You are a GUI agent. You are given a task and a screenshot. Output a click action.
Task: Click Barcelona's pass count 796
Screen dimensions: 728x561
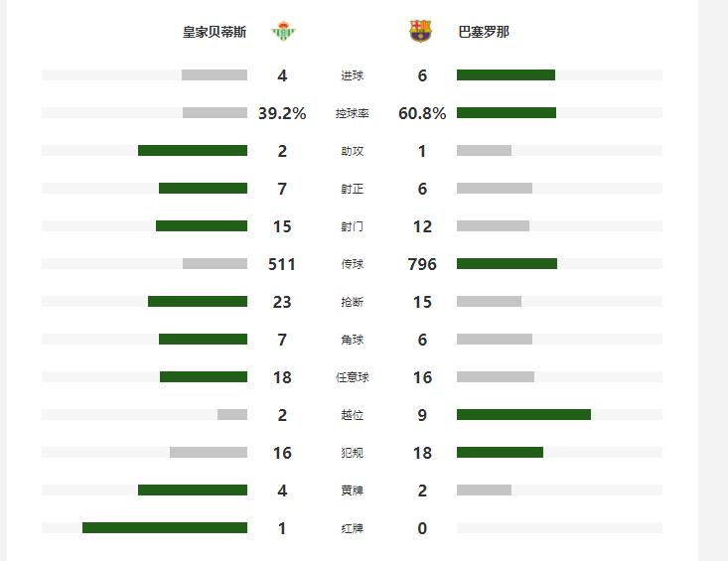422,264
